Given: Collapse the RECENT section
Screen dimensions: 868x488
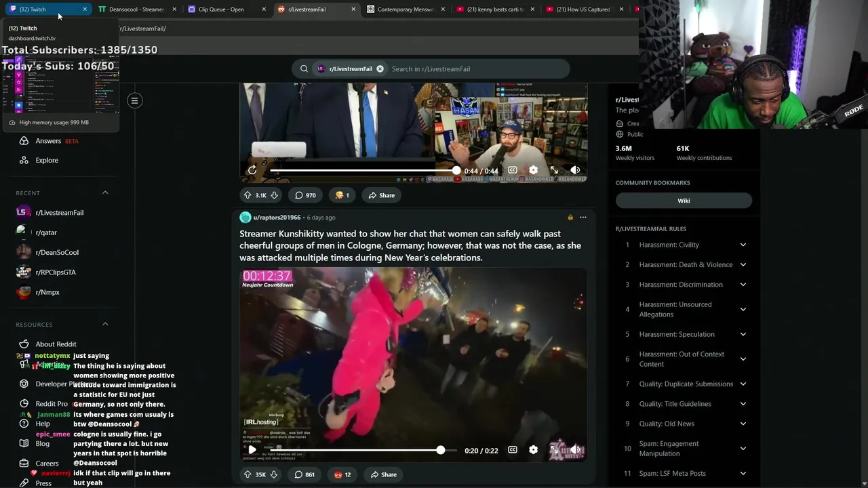Looking at the screenshot, I should click(x=105, y=193).
